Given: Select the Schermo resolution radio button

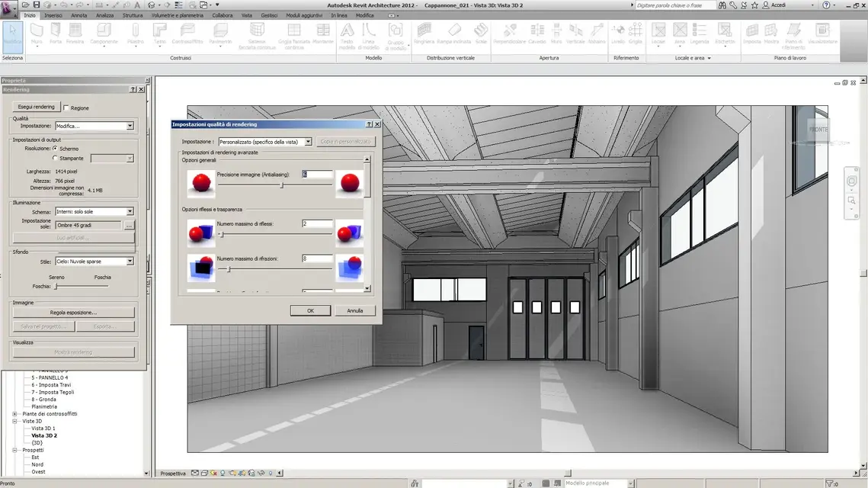Looking at the screenshot, I should pos(55,149).
